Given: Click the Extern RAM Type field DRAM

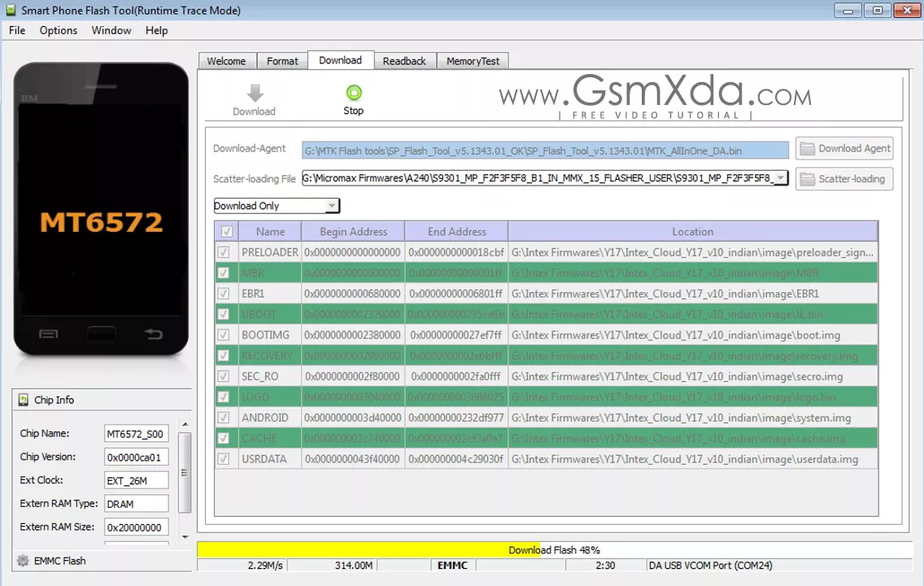Looking at the screenshot, I should [136, 504].
